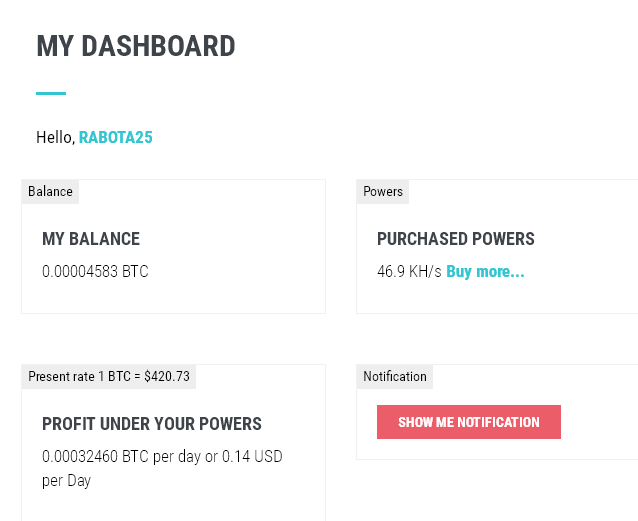Click empty space below the balance amount
This screenshot has width=638, height=521.
170,296
